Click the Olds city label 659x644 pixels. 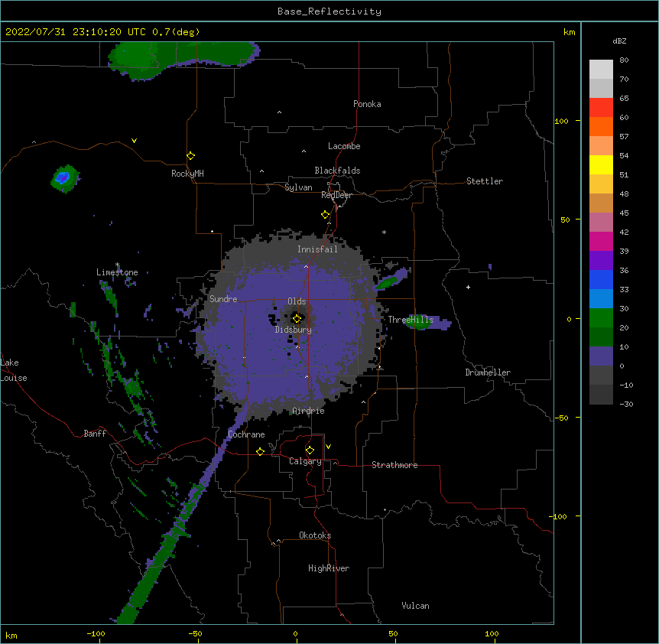pyautogui.click(x=297, y=301)
